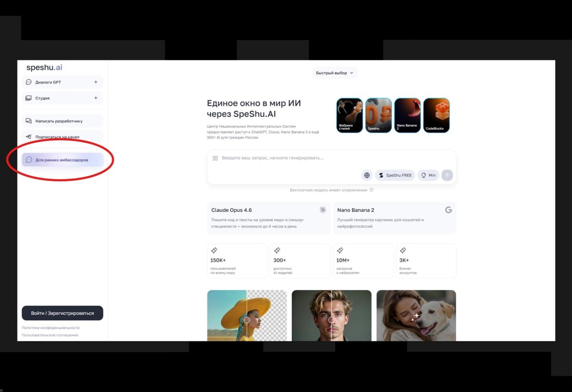The image size is (572, 392).
Task: Open the Быстрый выбор dropdown
Action: (x=335, y=73)
